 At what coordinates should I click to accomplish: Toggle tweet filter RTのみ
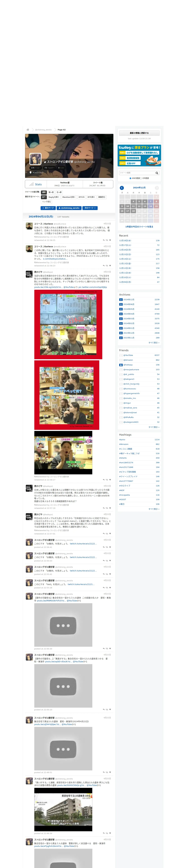81,197
